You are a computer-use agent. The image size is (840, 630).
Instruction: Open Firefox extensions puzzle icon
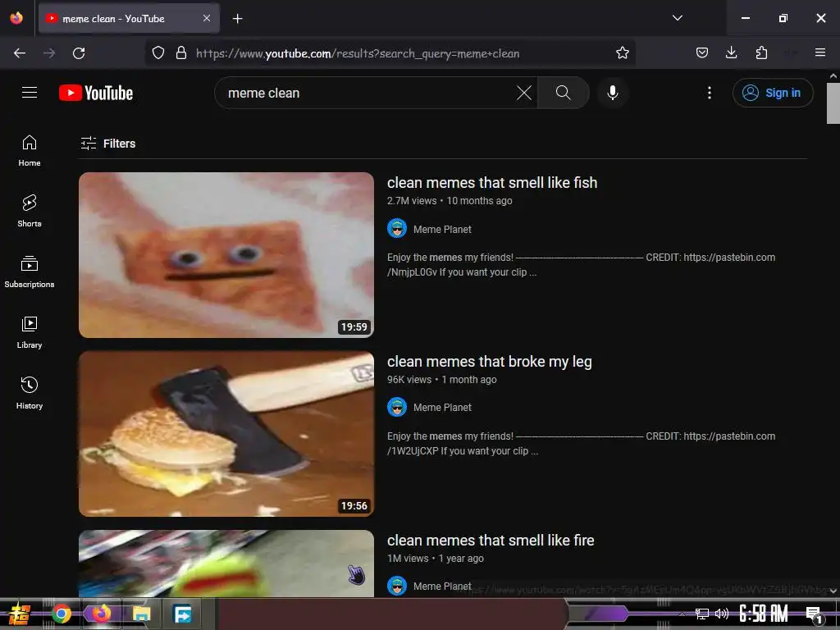pyautogui.click(x=761, y=52)
